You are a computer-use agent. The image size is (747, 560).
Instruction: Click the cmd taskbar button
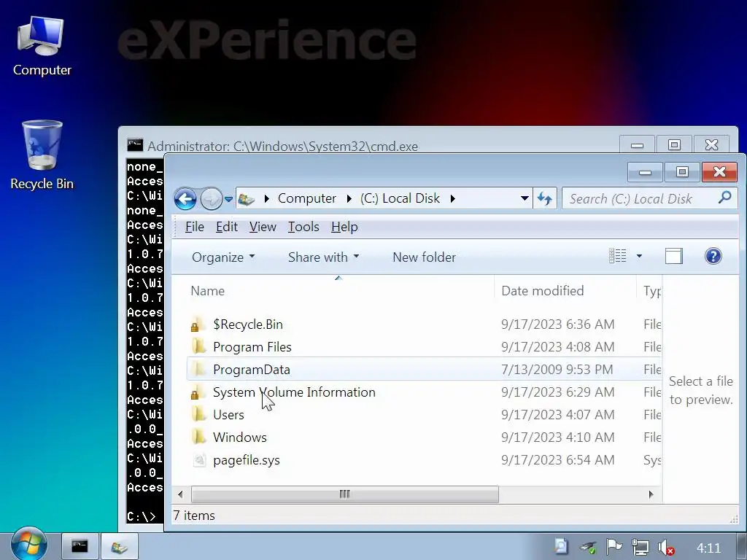point(80,545)
